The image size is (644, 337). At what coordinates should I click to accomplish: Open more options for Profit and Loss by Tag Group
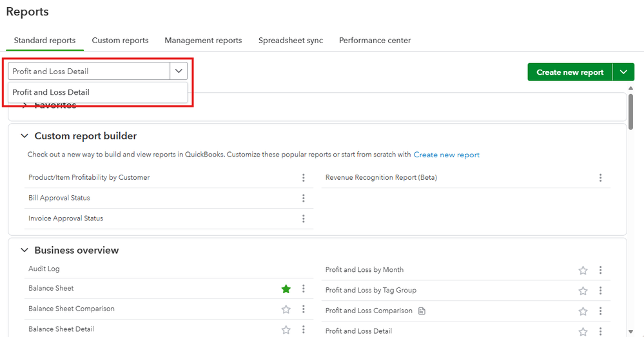click(x=600, y=291)
